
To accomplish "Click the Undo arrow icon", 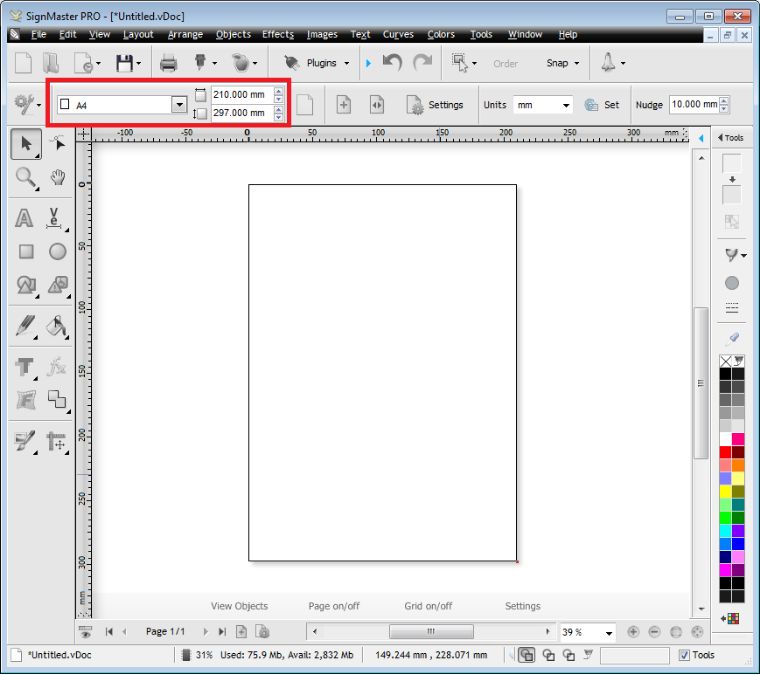I will pyautogui.click(x=393, y=63).
